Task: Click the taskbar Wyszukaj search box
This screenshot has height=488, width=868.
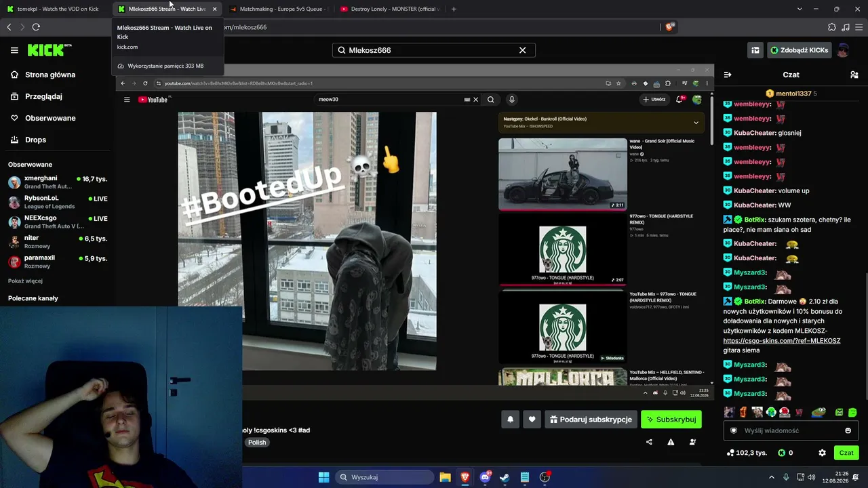Action: click(384, 477)
